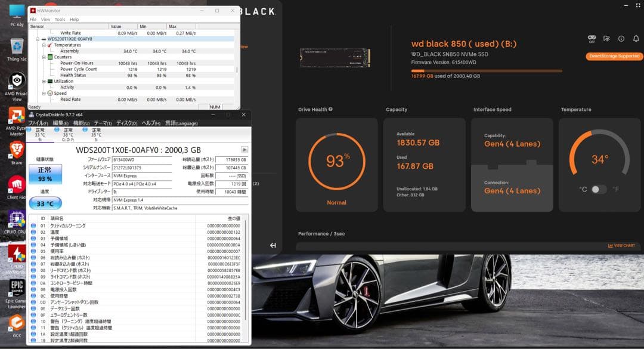
Task: Click the info icon in WD Dashboard header
Action: [621, 39]
